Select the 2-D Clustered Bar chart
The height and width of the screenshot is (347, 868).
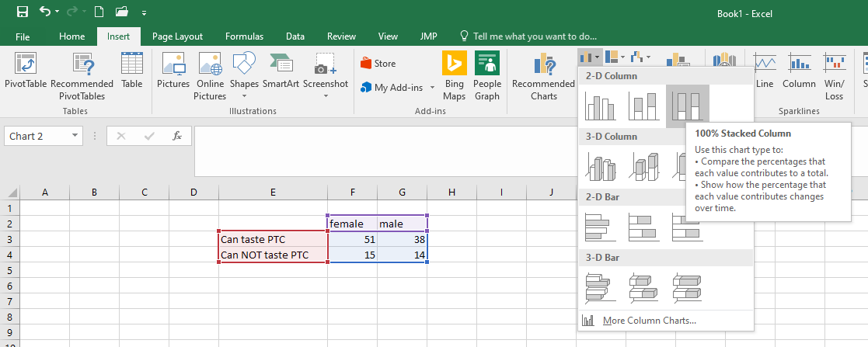click(600, 227)
